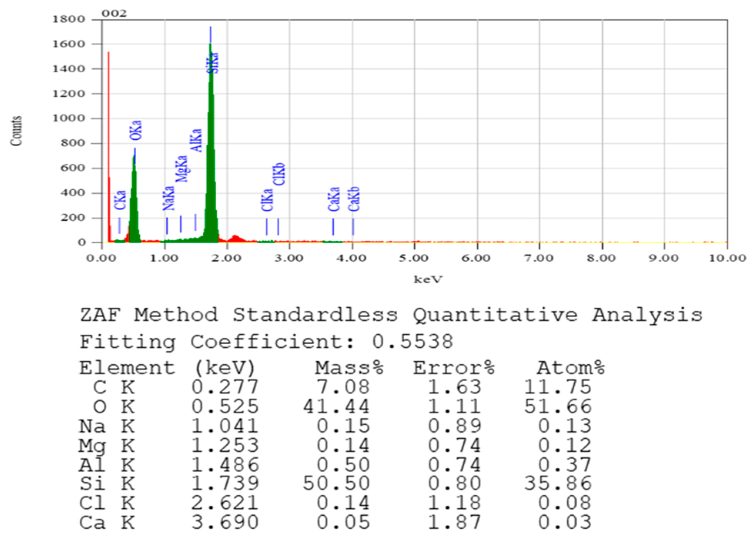
Task: Select the CaKb marker label
Action: coord(353,199)
